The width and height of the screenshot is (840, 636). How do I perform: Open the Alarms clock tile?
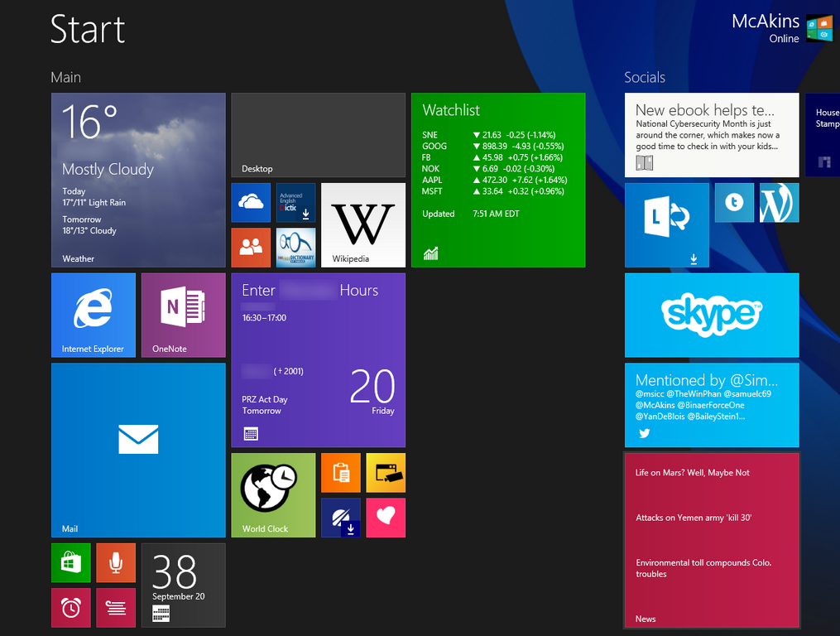pos(71,608)
